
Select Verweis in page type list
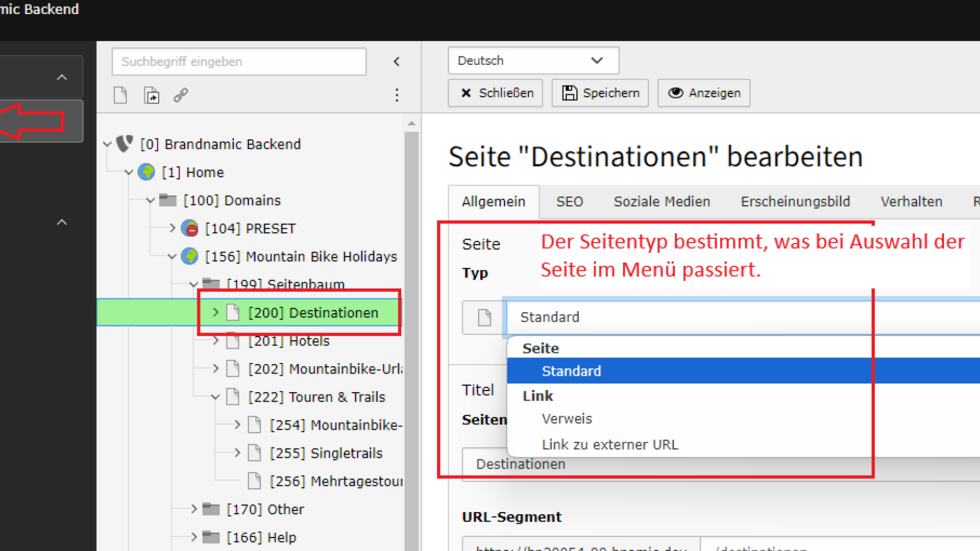tap(567, 419)
